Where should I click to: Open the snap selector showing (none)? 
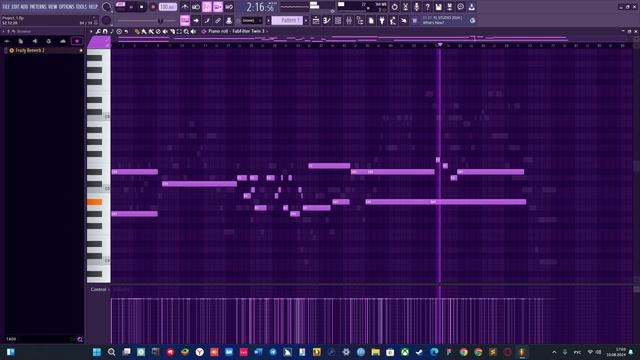pyautogui.click(x=251, y=20)
